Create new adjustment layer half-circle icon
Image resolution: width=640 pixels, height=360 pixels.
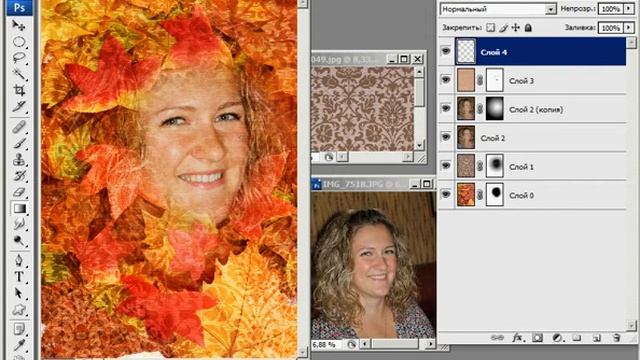pos(557,338)
